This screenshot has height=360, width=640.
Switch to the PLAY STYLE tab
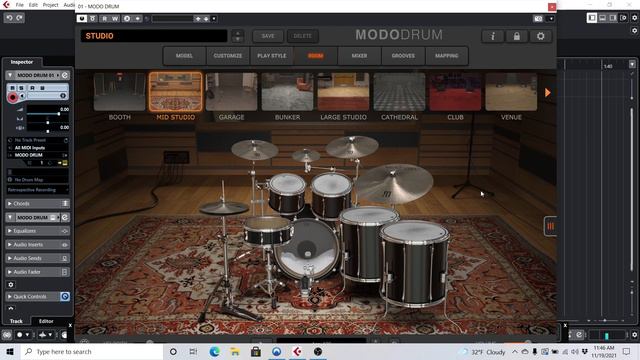(x=272, y=56)
